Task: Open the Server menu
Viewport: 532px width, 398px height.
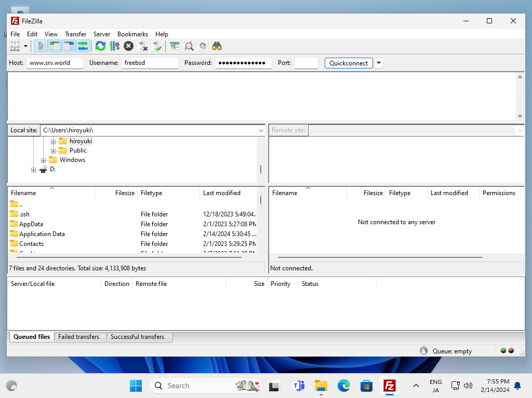Action: point(102,34)
